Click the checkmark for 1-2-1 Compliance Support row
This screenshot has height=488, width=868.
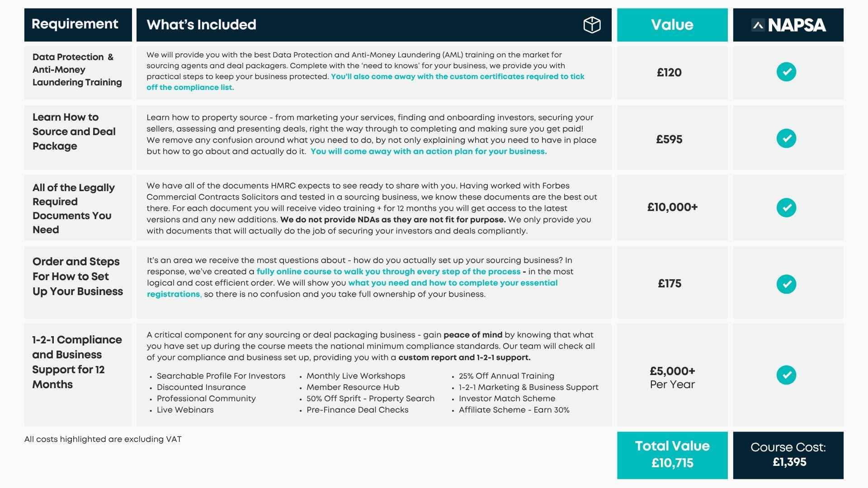[x=786, y=375]
